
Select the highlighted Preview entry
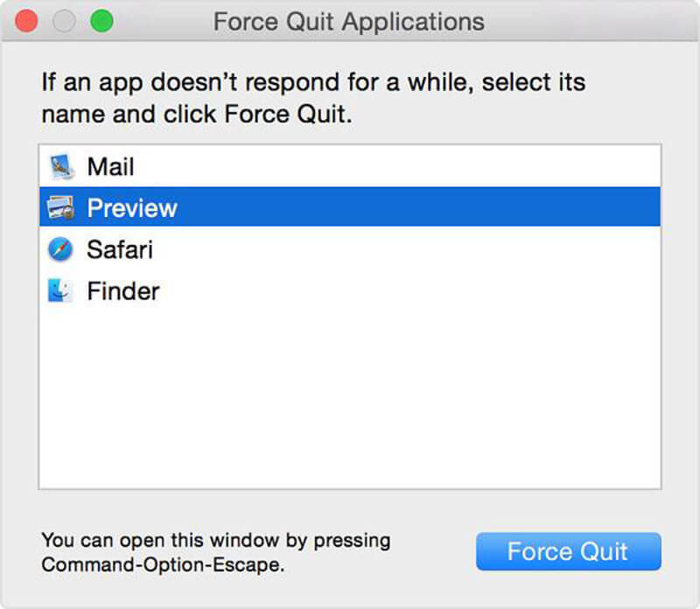tap(262, 208)
